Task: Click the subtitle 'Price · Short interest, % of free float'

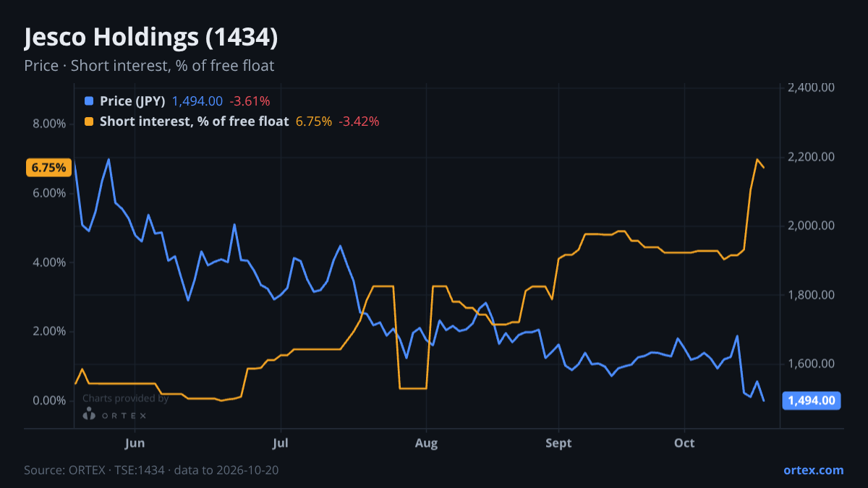Action: pos(149,66)
